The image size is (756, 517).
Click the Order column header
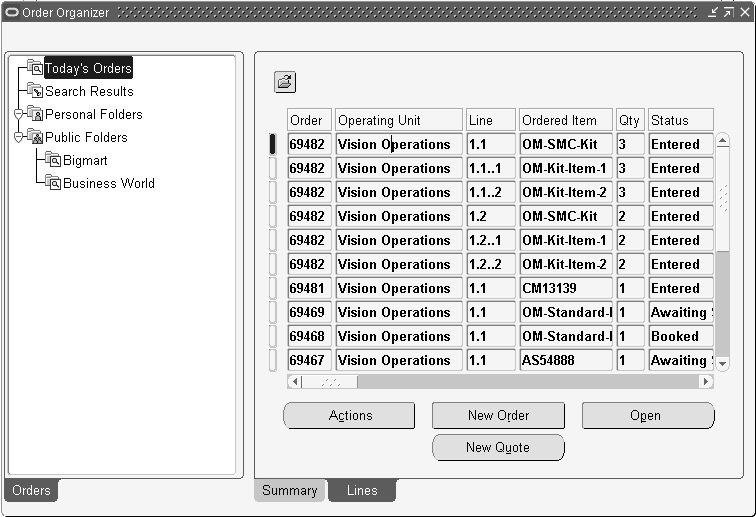tap(309, 120)
